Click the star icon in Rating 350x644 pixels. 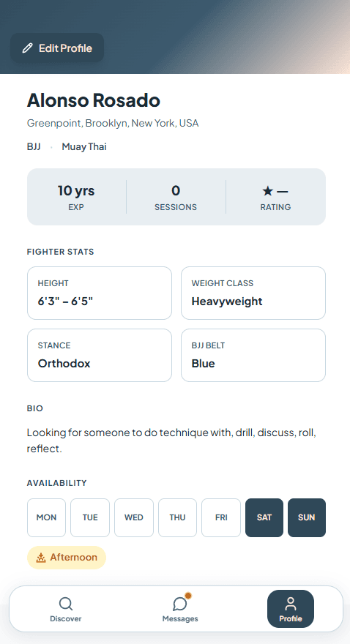267,190
